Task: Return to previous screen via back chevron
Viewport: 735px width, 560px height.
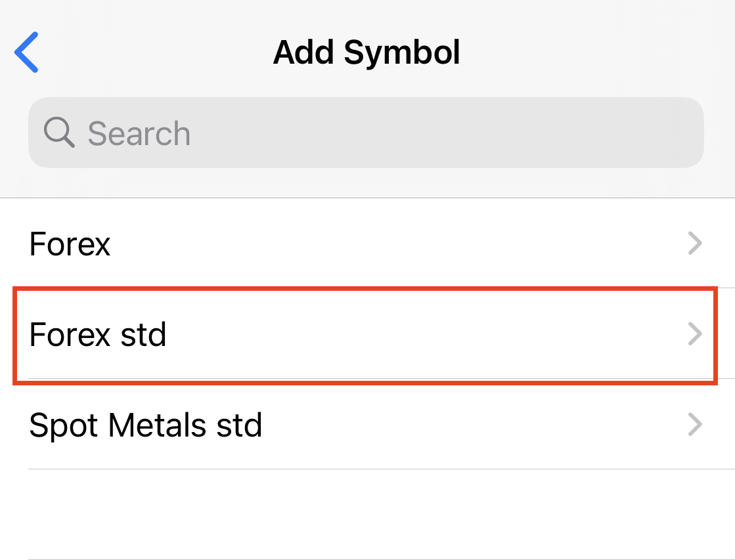Action: (x=27, y=52)
